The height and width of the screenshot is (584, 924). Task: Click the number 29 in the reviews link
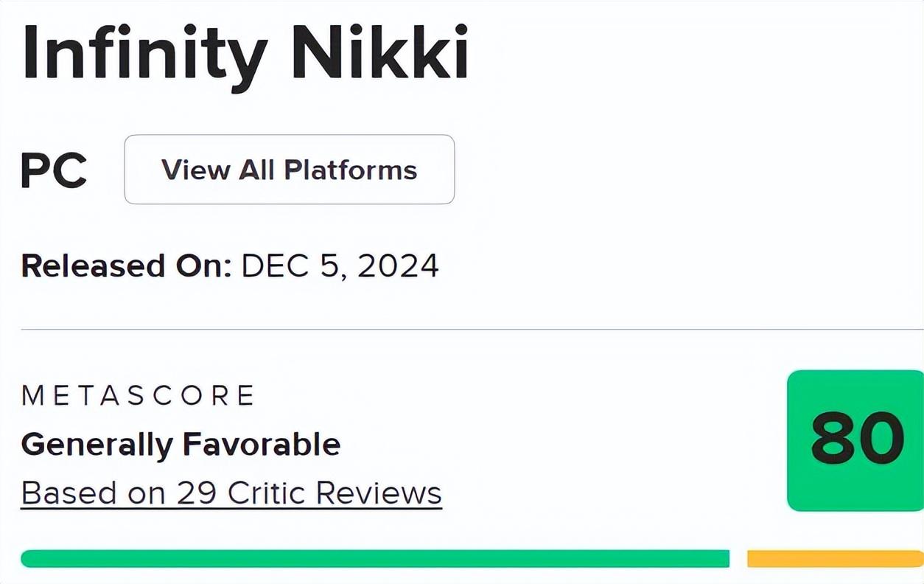coord(197,493)
